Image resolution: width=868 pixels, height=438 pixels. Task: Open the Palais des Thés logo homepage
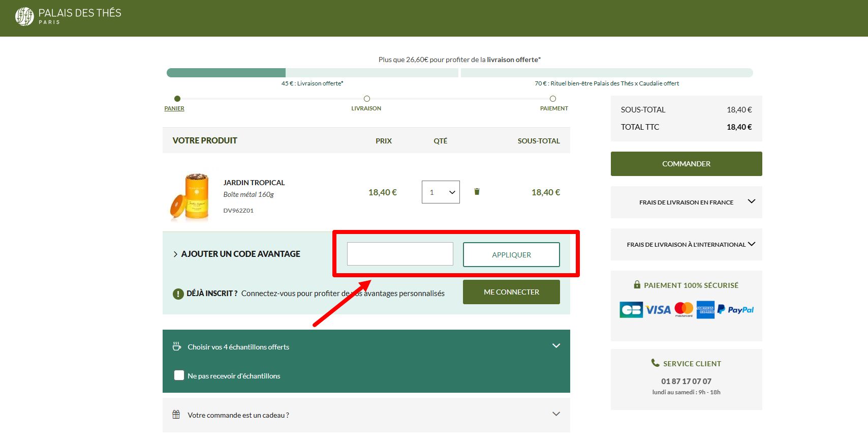(x=68, y=16)
